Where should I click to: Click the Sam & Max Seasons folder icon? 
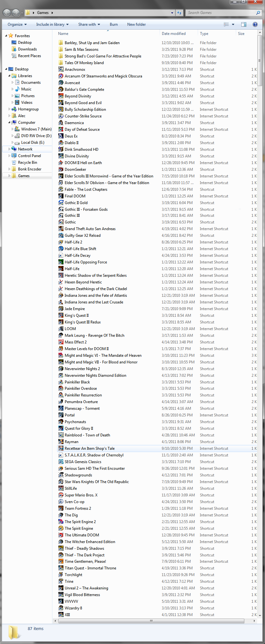pos(61,50)
